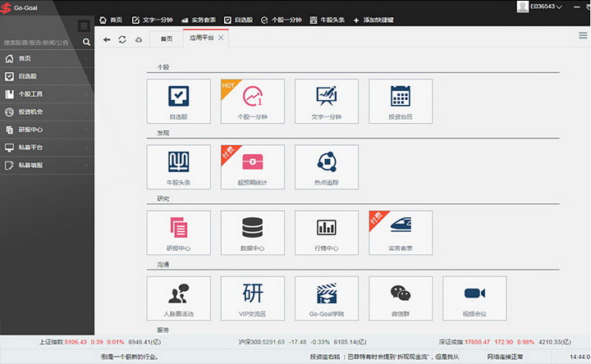591x364 pixels.
Task: Expand 个股工具 sidebar menu
Action: (x=47, y=94)
